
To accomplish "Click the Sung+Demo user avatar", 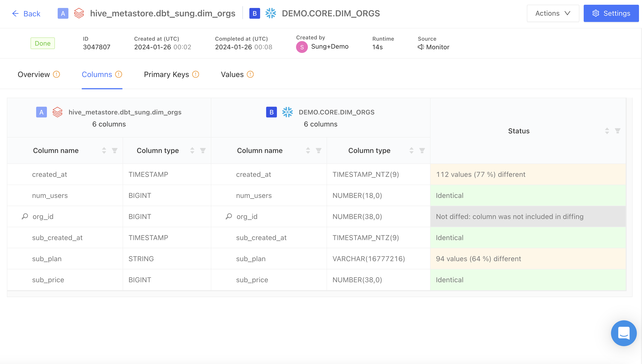I will tap(302, 47).
